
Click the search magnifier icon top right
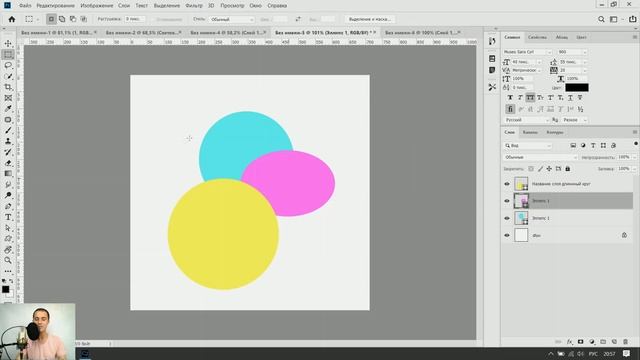point(601,19)
